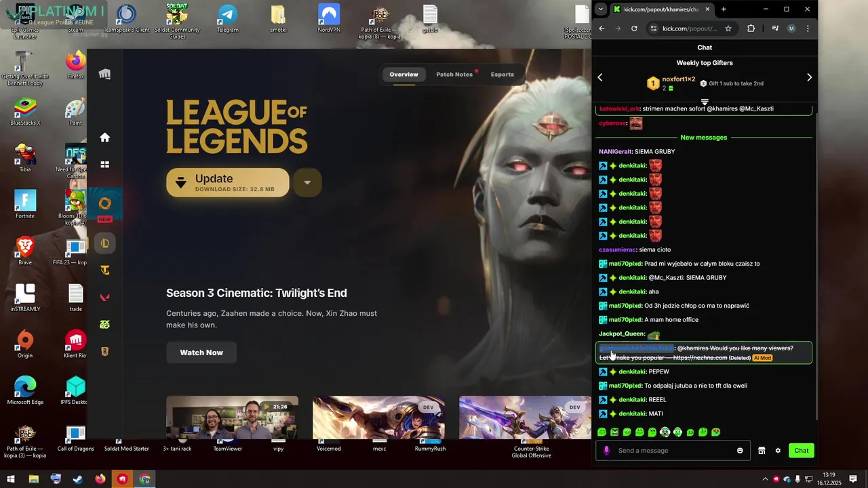Click the League of Legends Update button
Viewport: 868px width, 488px height.
pyautogui.click(x=228, y=183)
